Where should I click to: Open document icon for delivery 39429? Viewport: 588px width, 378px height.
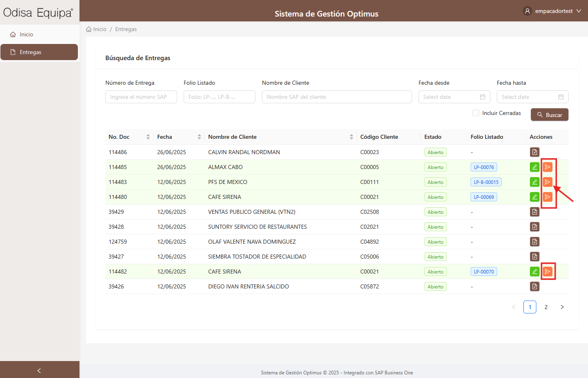(x=534, y=212)
